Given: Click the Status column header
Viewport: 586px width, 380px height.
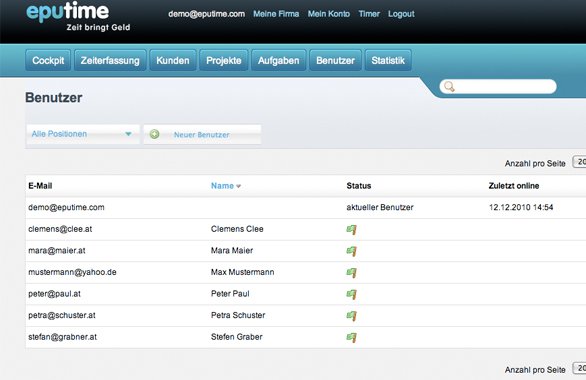Looking at the screenshot, I should pos(358,186).
